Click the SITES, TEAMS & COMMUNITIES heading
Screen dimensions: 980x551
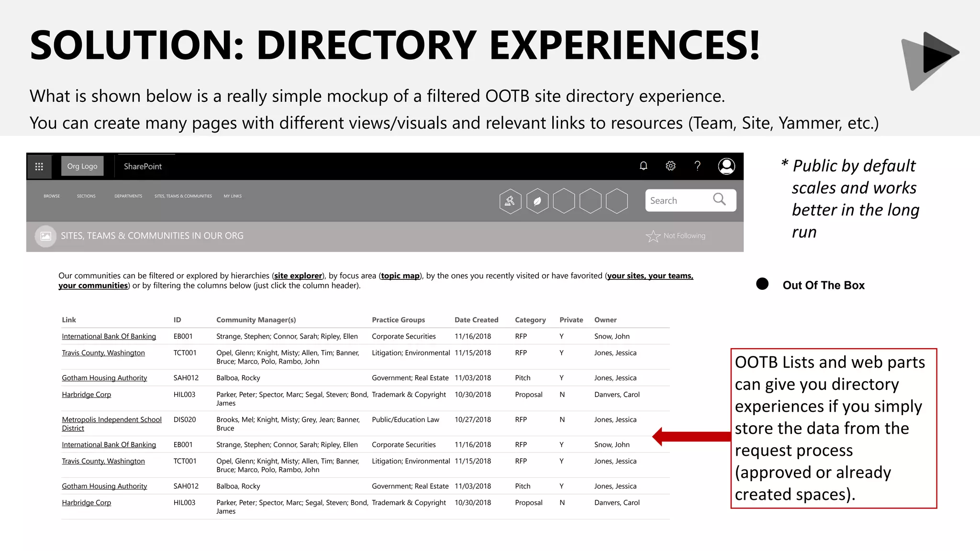click(x=152, y=236)
